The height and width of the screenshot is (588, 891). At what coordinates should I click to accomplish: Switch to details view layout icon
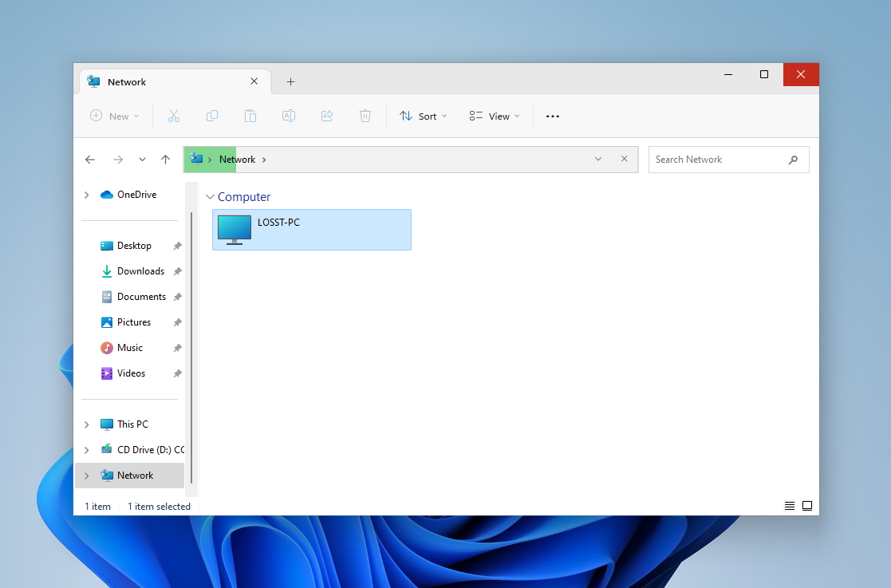click(790, 506)
